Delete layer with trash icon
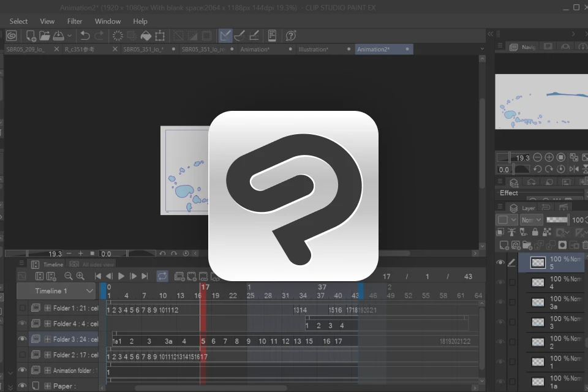The image size is (588, 392). [586, 246]
